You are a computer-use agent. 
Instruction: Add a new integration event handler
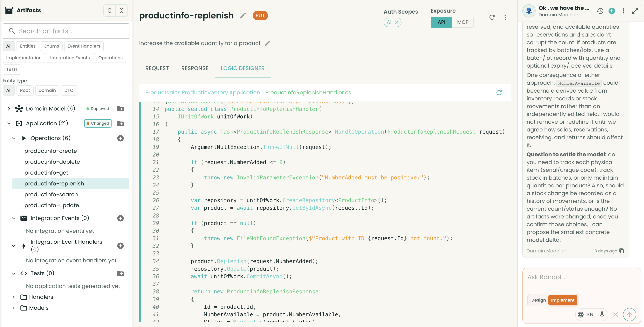pos(120,246)
